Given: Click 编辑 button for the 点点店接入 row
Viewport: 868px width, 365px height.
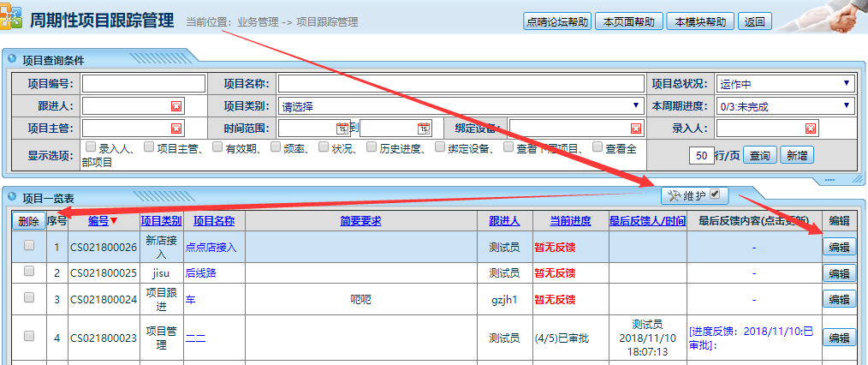Looking at the screenshot, I should [x=839, y=247].
